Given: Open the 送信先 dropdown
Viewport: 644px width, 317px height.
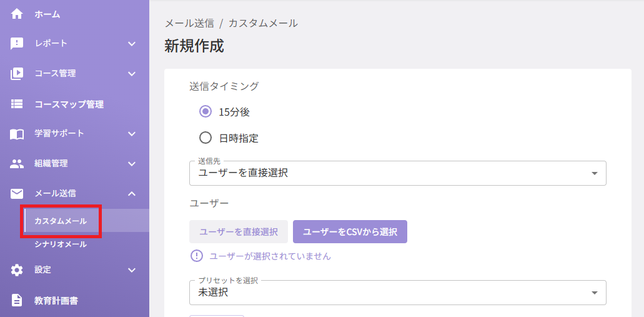Looking at the screenshot, I should pos(397,173).
